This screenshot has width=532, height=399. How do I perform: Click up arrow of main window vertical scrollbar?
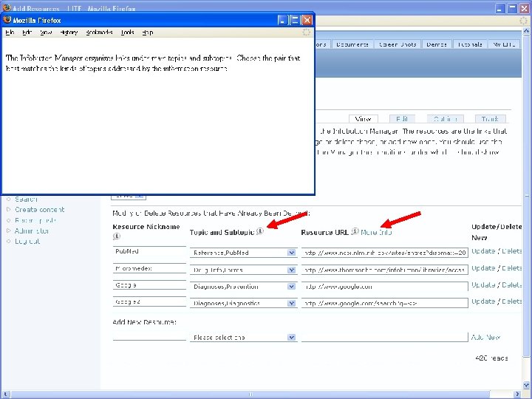526,31
